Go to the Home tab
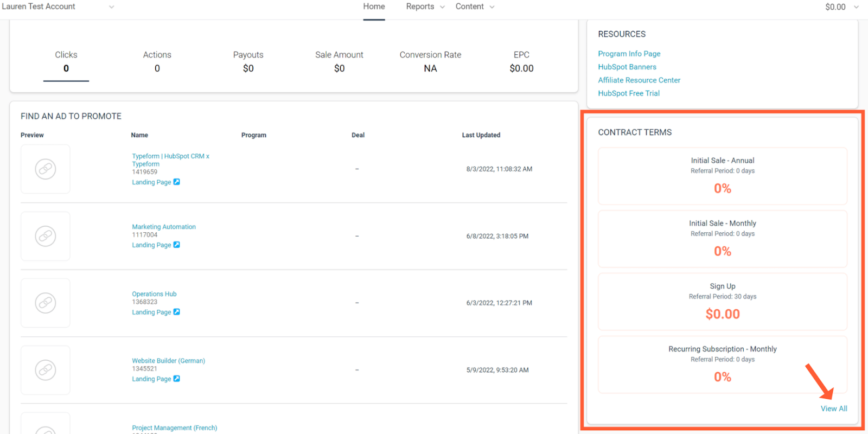Viewport: 868px width, 434px height. 374,7
